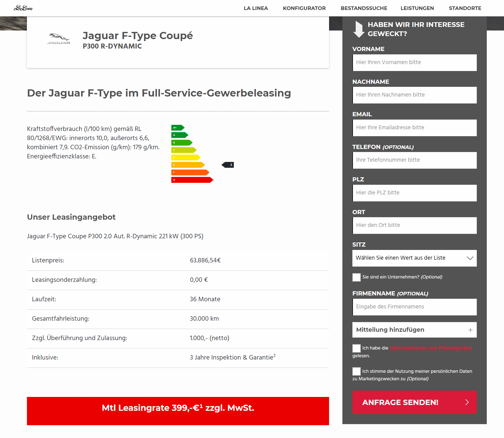This screenshot has width=504, height=438.
Task: Click the Listenpreis value 63.886,54€
Action: pos(205,260)
